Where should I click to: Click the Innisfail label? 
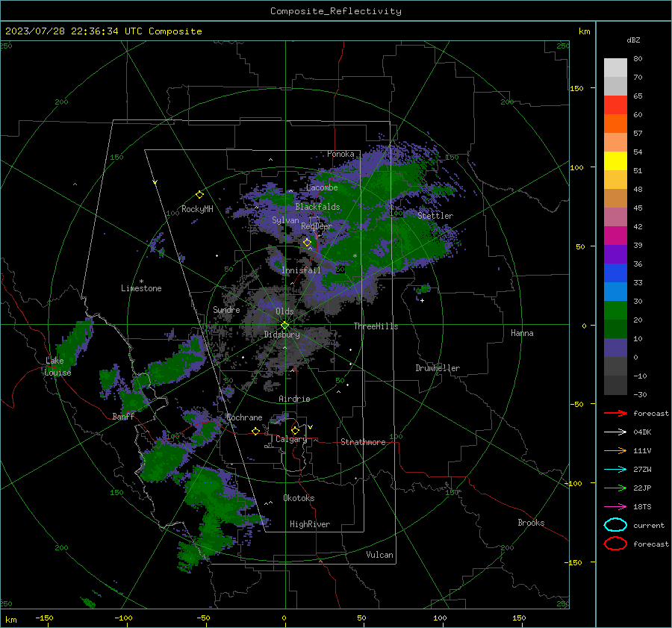[x=301, y=270]
